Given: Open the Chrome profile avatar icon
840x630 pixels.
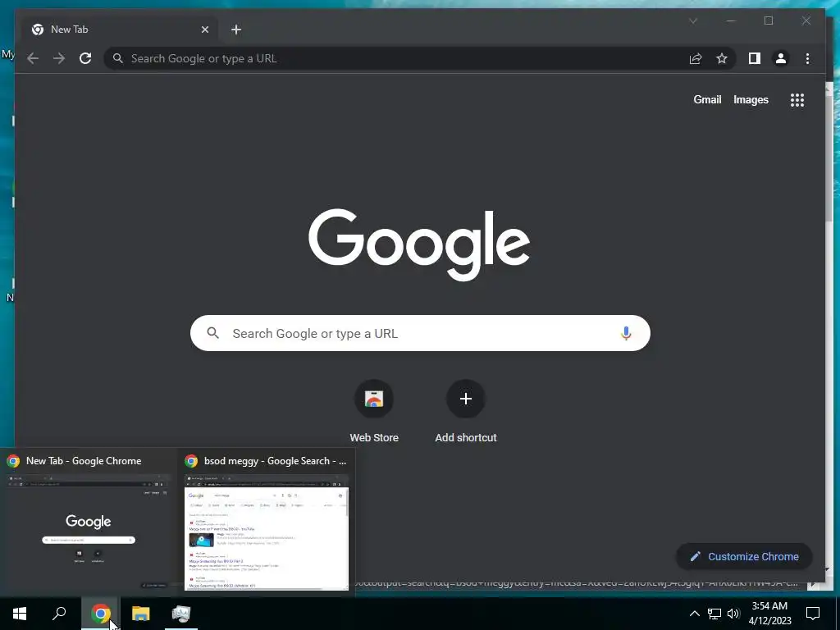Looking at the screenshot, I should coord(781,58).
